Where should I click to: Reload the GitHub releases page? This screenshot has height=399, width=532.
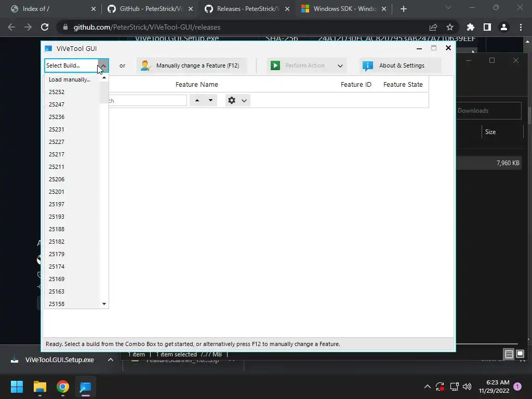click(45, 27)
